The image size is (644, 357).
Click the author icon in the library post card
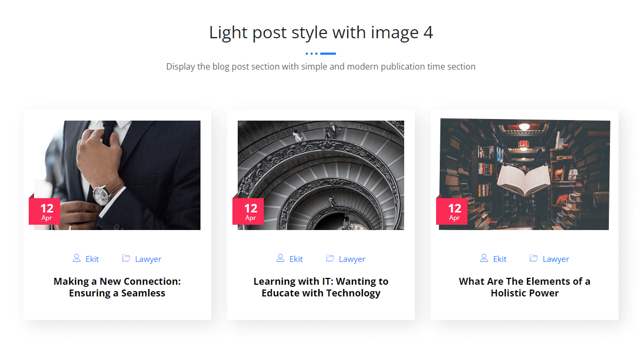click(x=484, y=258)
